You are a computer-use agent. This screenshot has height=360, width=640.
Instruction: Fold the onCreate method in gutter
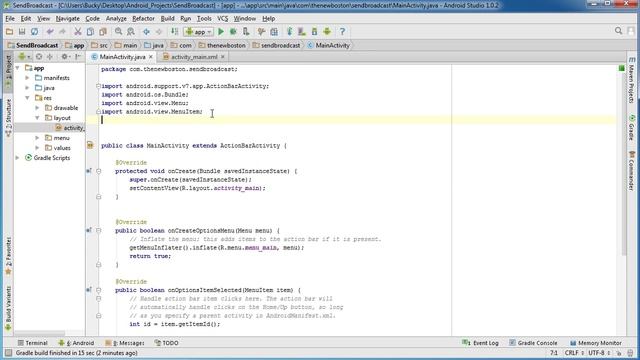pyautogui.click(x=98, y=171)
